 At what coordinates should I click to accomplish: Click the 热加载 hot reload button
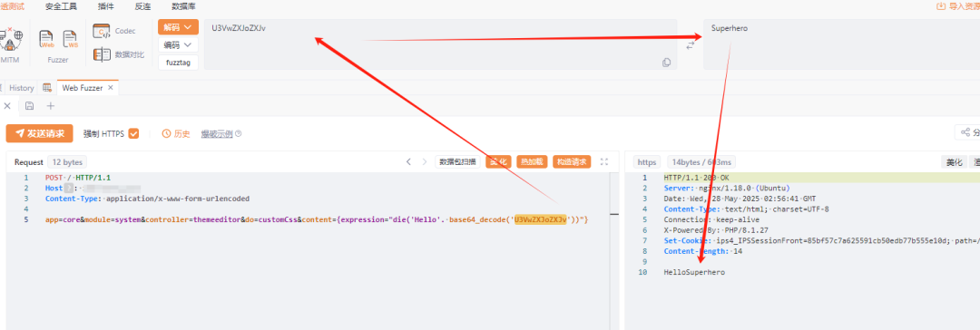[533, 162]
